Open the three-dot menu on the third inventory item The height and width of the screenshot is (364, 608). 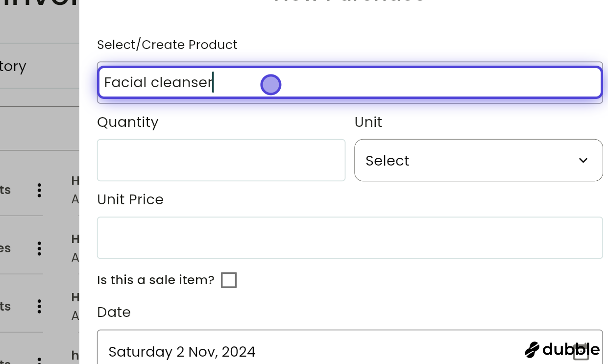click(x=39, y=307)
